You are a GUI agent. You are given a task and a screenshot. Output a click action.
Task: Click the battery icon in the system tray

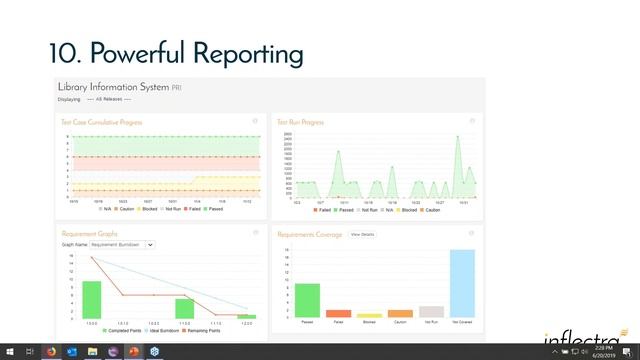click(565, 352)
